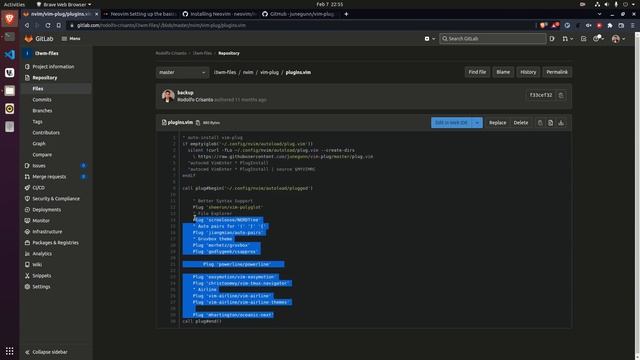The image size is (640, 360).
Task: Click the commit author avatar
Action: (x=168, y=96)
